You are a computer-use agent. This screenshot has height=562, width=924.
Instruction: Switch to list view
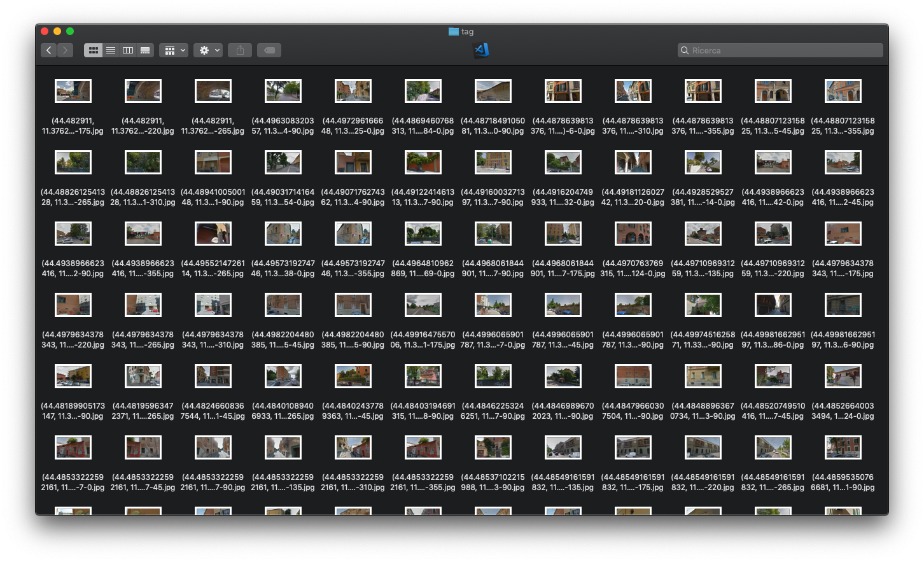[111, 50]
